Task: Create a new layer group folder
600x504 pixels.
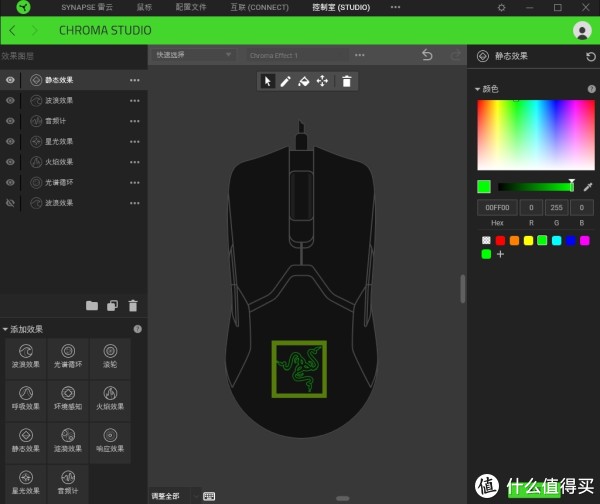Action: [x=92, y=305]
